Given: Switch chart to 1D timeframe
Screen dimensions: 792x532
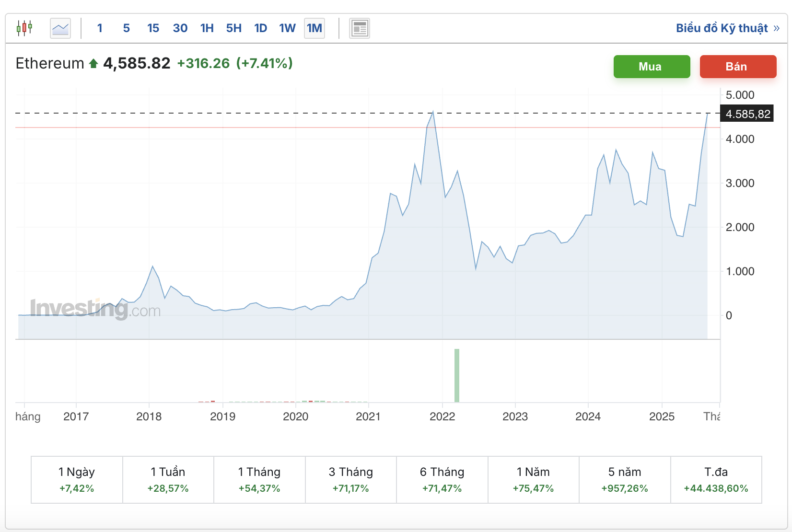Looking at the screenshot, I should tap(260, 28).
